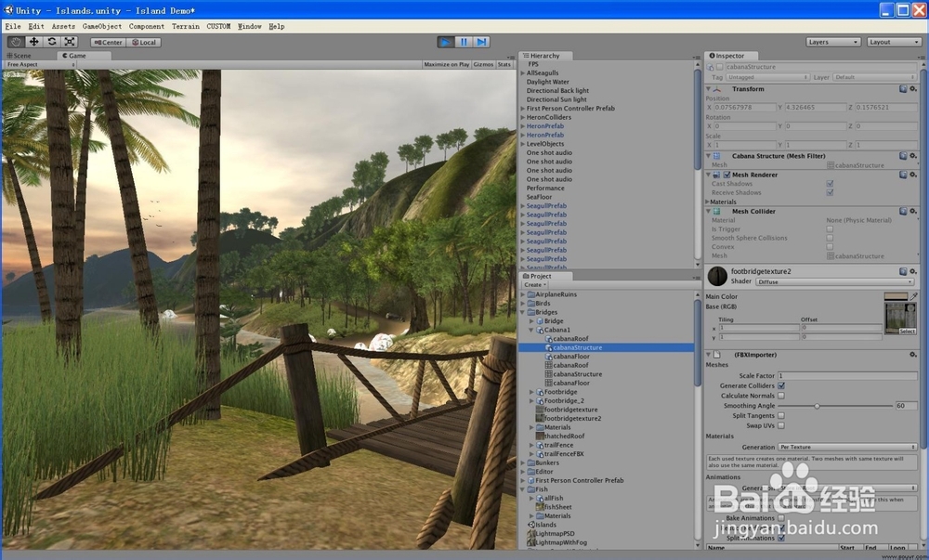Click the Pause button

[x=464, y=42]
